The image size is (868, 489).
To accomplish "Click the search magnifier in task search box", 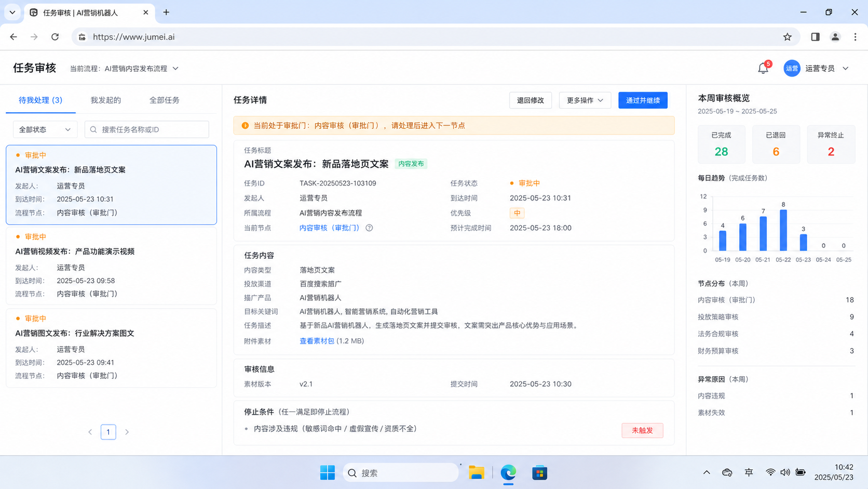I will (x=93, y=129).
